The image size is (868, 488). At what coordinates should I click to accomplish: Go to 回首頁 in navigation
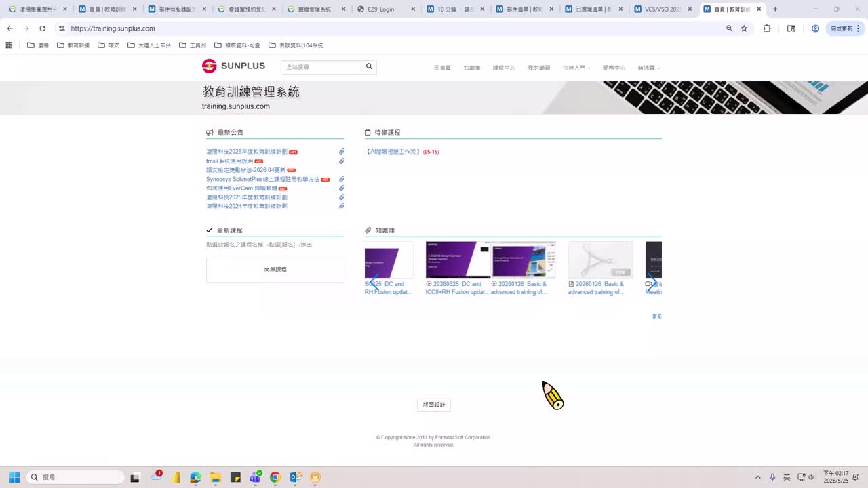(x=442, y=68)
